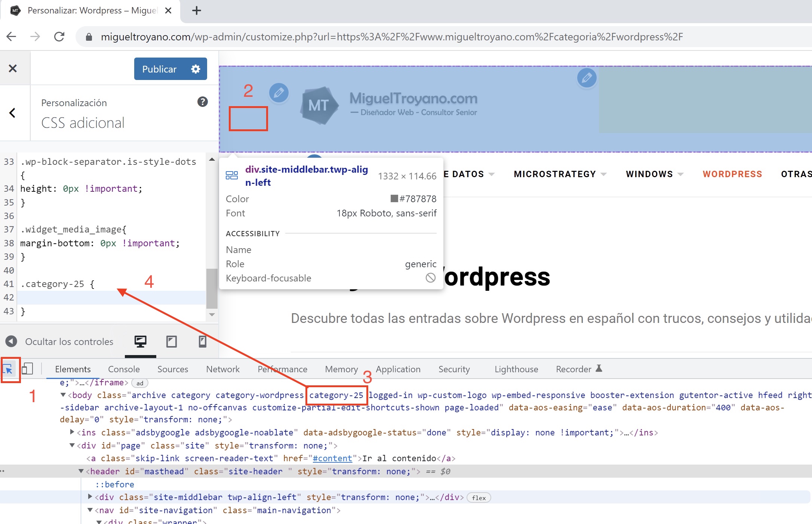Screen dimensions: 812x524
Task: Click MiguelTroyano.com site title
Action: (413, 98)
